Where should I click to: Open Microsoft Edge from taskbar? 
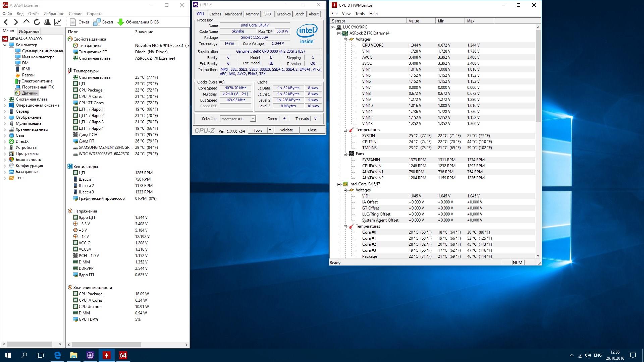[x=57, y=355]
